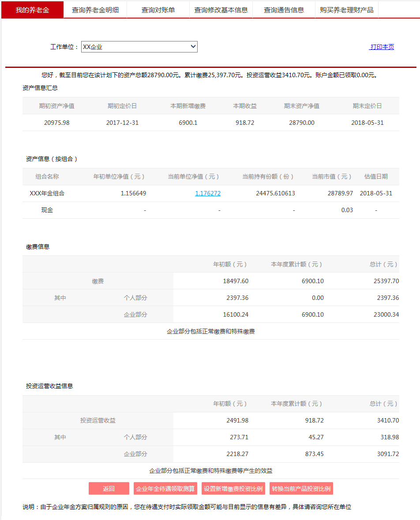Go to 查询修改基本信息 tab

click(x=221, y=10)
